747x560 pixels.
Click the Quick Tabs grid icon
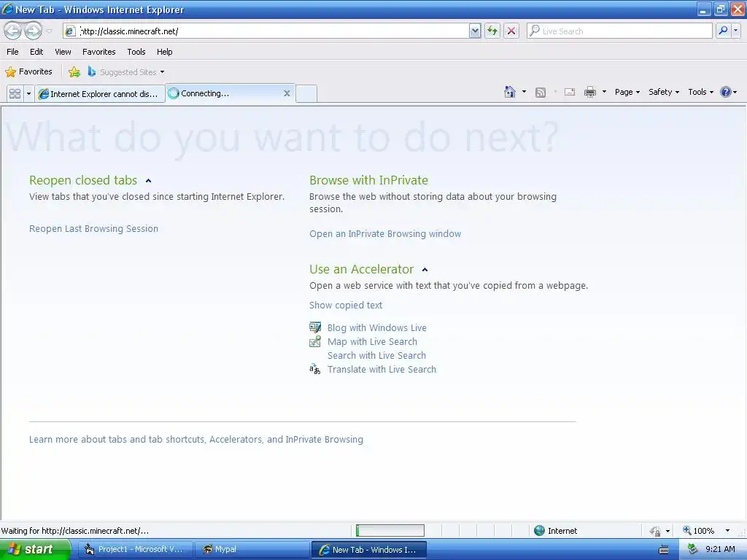click(x=15, y=94)
